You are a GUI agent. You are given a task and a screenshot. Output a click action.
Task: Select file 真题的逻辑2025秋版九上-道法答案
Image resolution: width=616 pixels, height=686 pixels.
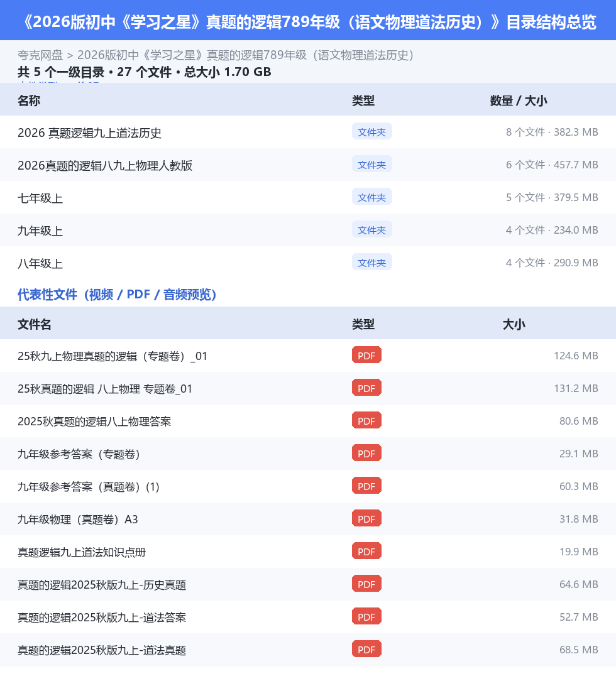[x=102, y=618]
